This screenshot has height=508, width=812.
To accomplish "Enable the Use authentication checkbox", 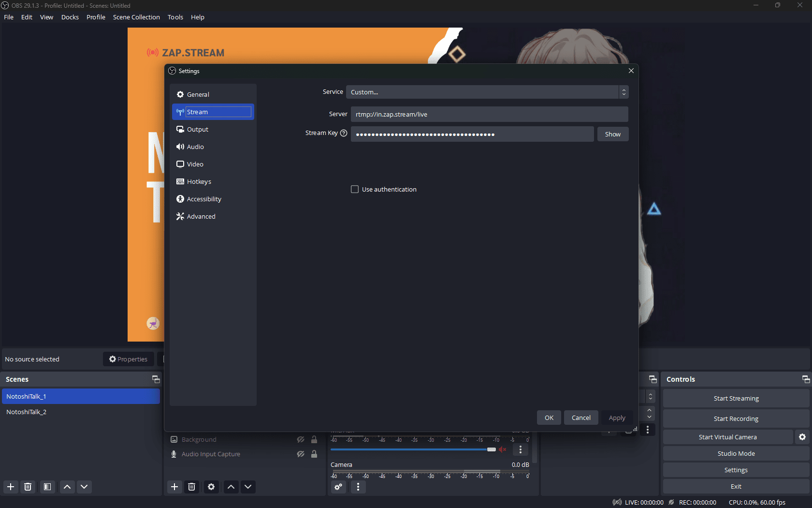I will point(355,189).
